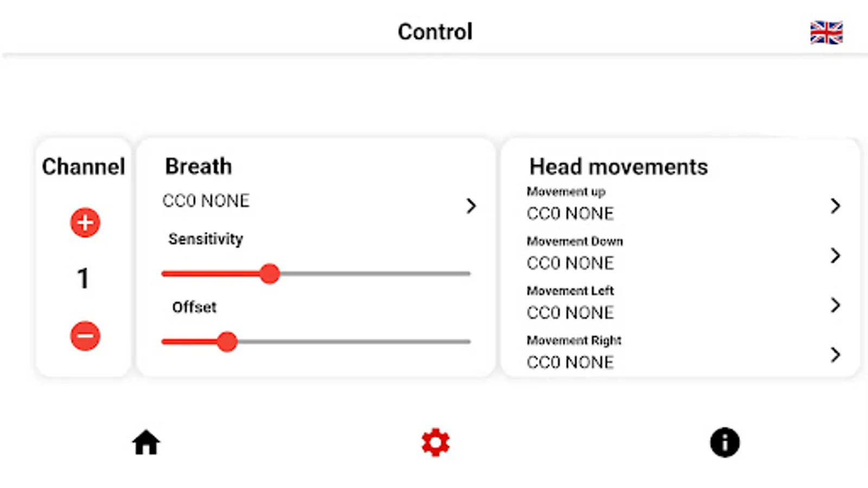
Task: Open settings via red gear icon
Action: 435,442
